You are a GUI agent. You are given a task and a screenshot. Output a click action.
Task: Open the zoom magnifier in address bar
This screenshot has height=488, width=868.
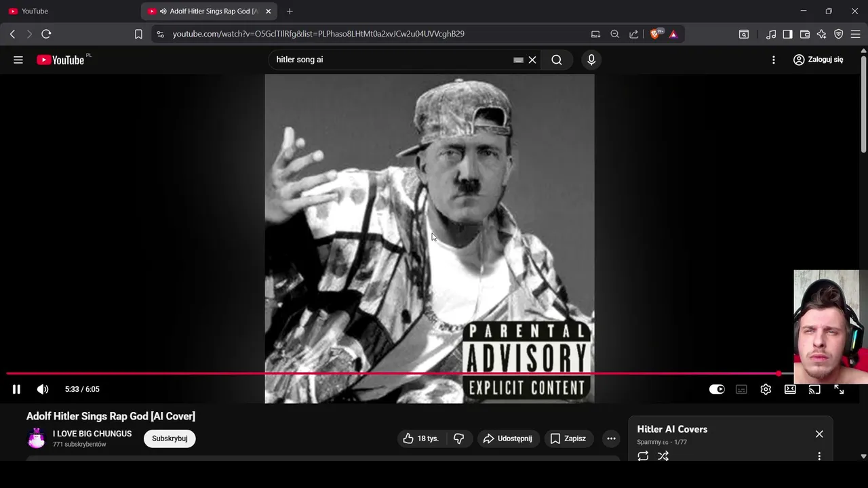coord(614,34)
